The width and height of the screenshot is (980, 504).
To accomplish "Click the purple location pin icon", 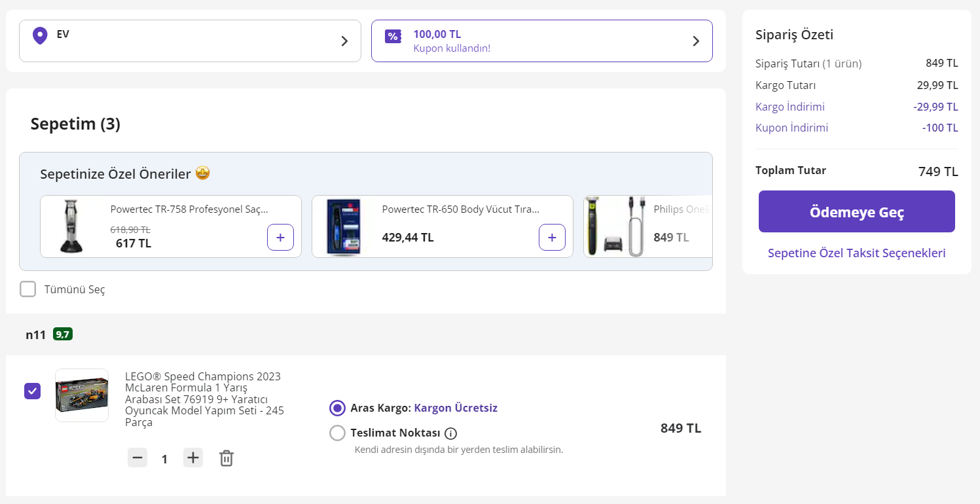I will pos(40,35).
